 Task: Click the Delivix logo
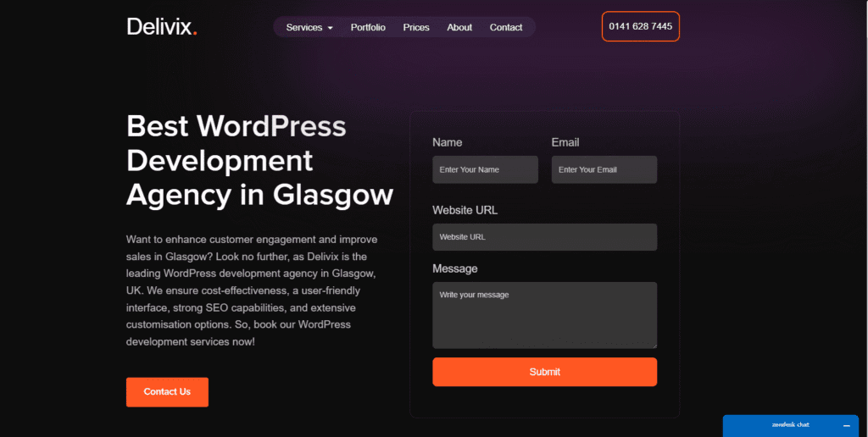pyautogui.click(x=162, y=26)
